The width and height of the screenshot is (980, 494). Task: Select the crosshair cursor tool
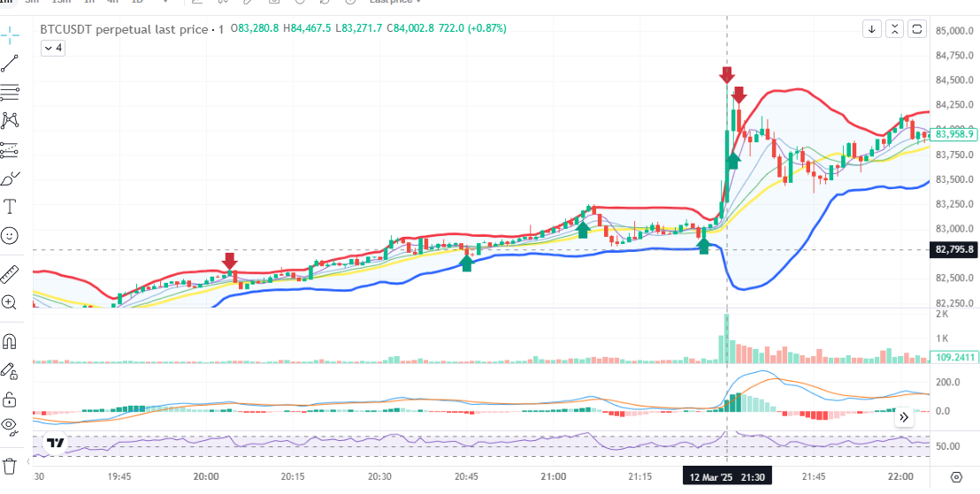click(x=10, y=34)
